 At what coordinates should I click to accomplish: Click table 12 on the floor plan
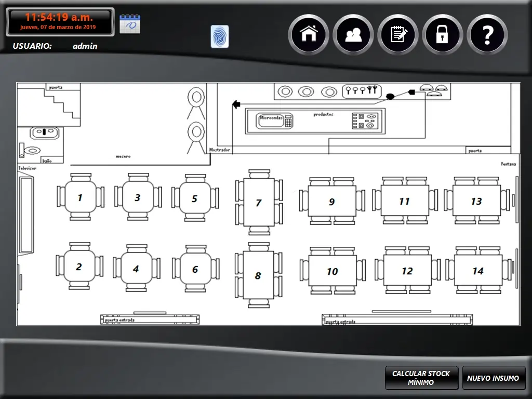click(x=407, y=271)
